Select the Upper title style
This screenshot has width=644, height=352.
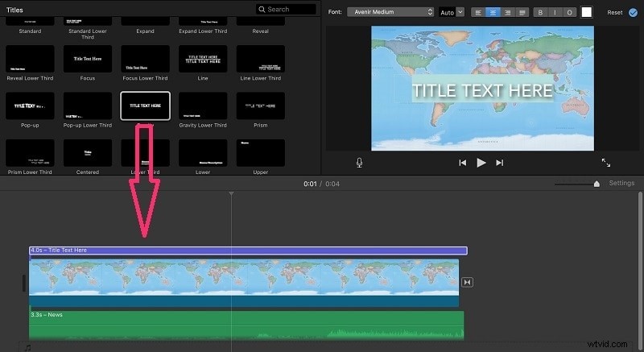(260, 153)
